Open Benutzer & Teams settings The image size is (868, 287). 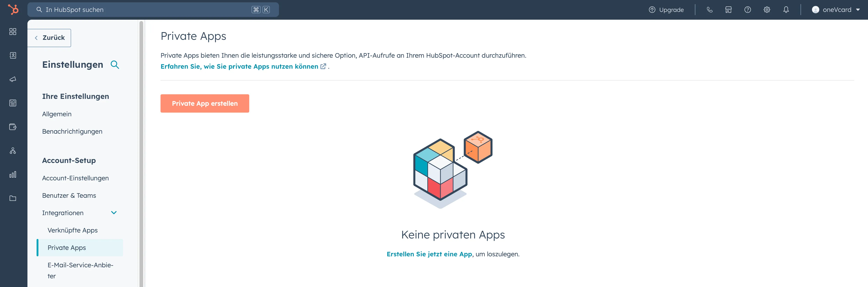click(69, 196)
